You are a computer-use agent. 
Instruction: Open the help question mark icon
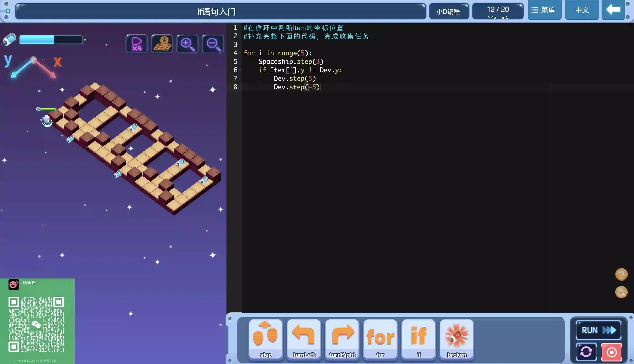pyautogui.click(x=621, y=274)
